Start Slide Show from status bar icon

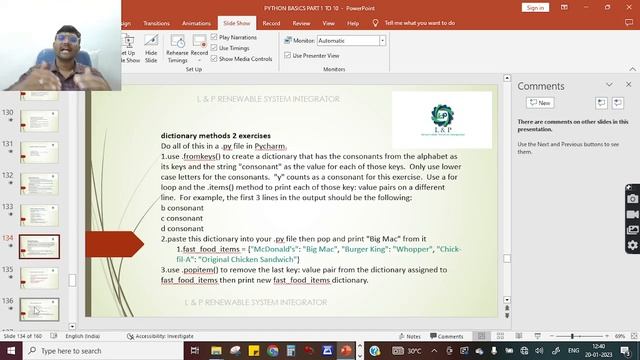(538, 336)
